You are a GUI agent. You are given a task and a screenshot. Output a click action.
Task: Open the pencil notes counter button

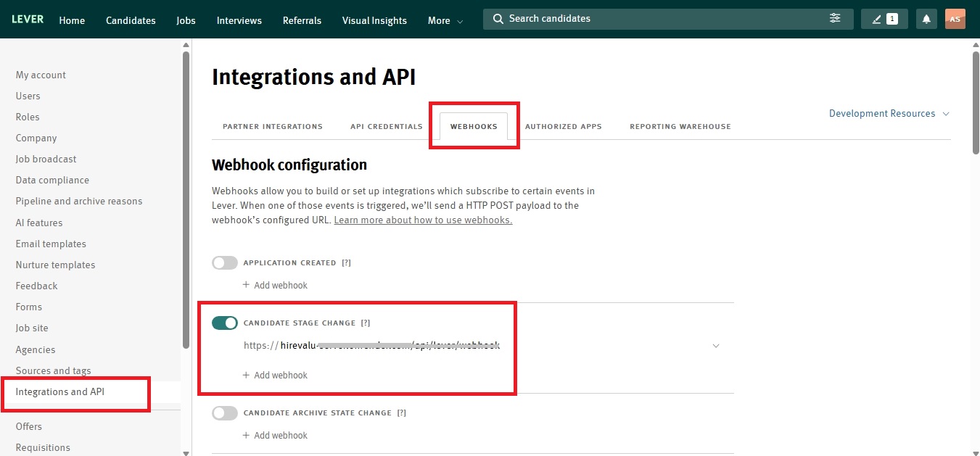pyautogui.click(x=884, y=20)
